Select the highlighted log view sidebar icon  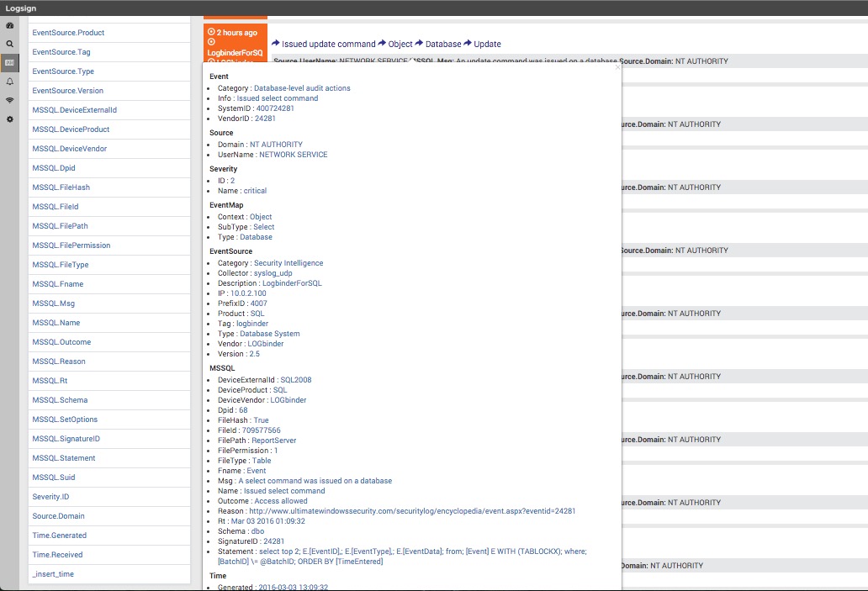point(10,62)
